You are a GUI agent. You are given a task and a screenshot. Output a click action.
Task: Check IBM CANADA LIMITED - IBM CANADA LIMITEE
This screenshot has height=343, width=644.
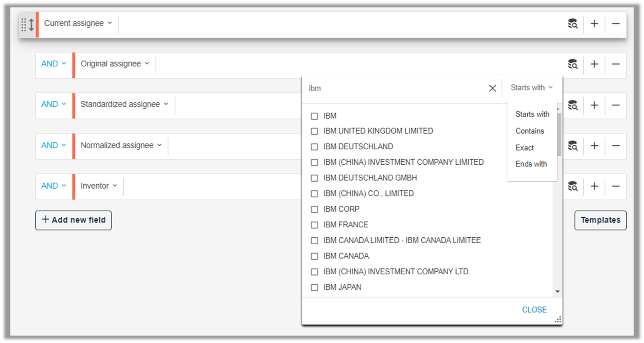[315, 241]
